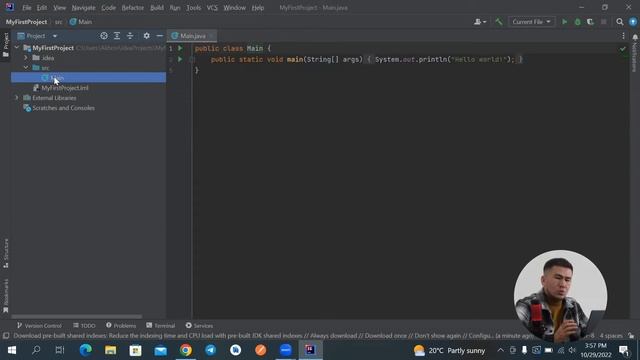
Task: Click the Stop button in toolbar
Action: [x=603, y=22]
